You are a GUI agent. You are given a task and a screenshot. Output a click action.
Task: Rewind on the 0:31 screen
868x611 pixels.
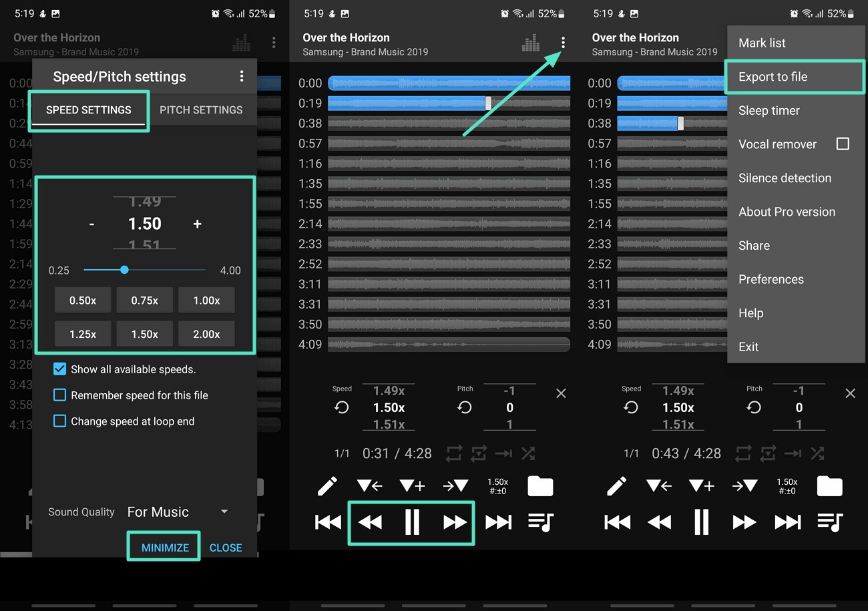[x=370, y=522]
